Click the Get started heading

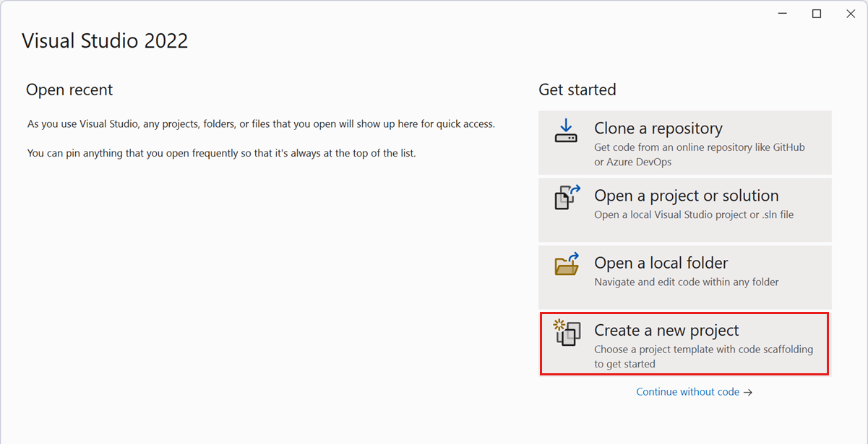pos(577,90)
